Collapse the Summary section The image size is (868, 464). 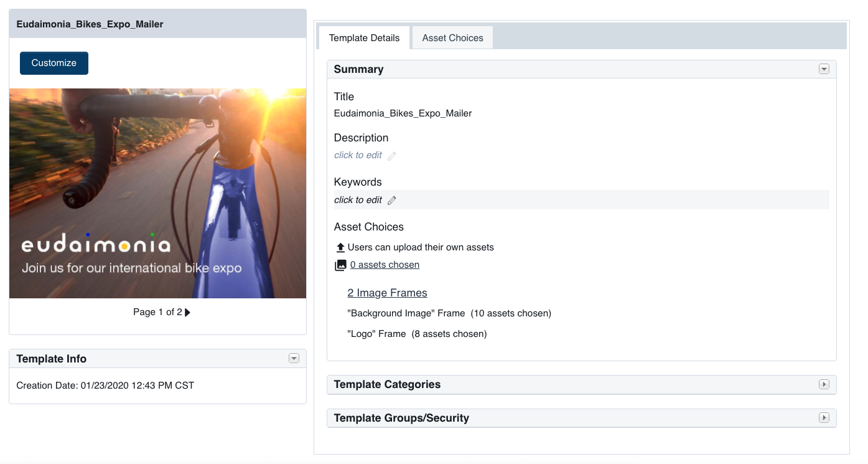click(824, 69)
